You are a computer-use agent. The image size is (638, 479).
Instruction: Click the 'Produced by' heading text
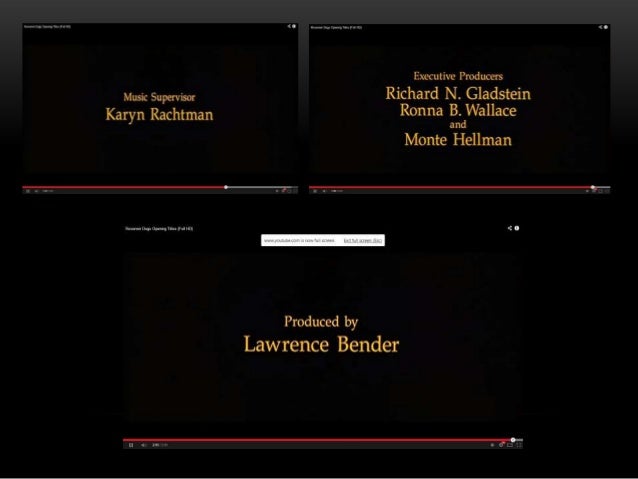pos(321,322)
